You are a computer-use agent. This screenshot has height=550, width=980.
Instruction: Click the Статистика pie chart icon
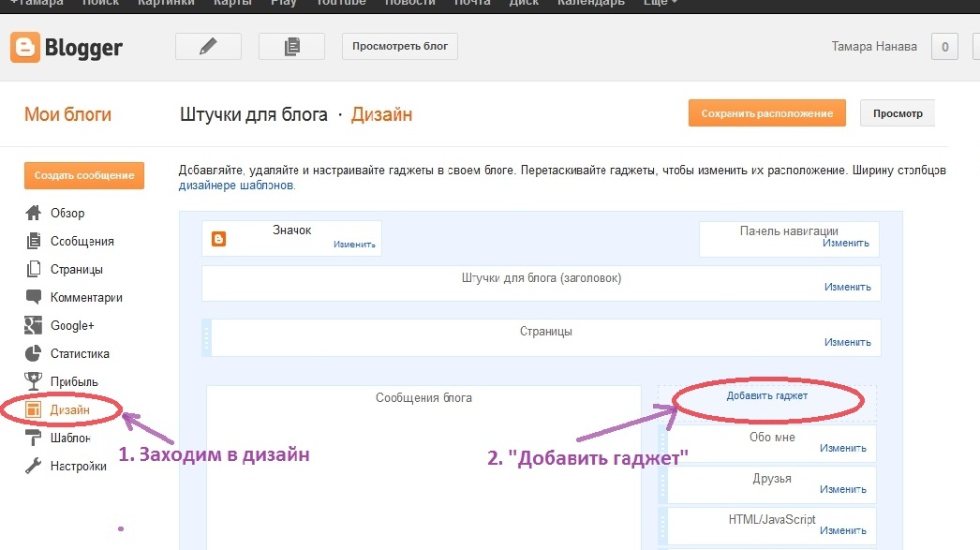click(33, 353)
